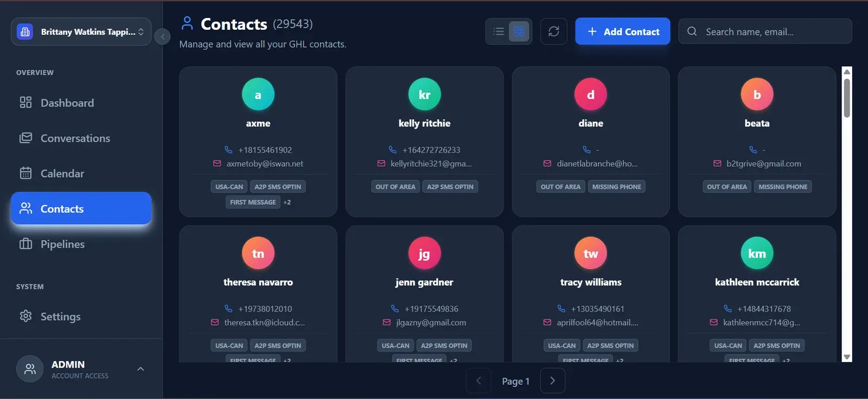The image size is (868, 399).
Task: Click the Conversations mail icon
Action: (25, 138)
